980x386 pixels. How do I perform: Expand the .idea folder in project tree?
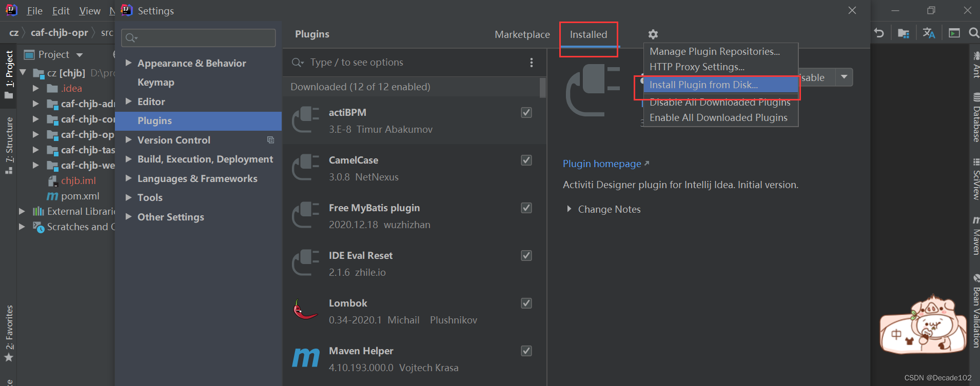tap(35, 89)
